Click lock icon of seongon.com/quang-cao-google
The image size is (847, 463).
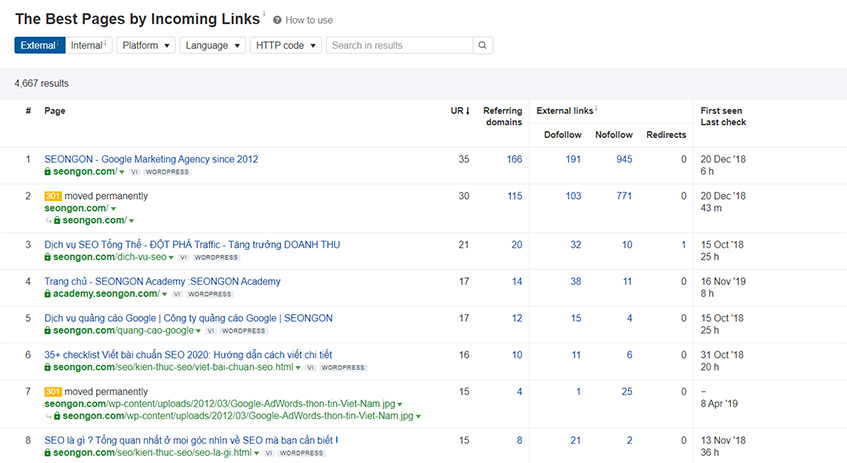coord(48,330)
